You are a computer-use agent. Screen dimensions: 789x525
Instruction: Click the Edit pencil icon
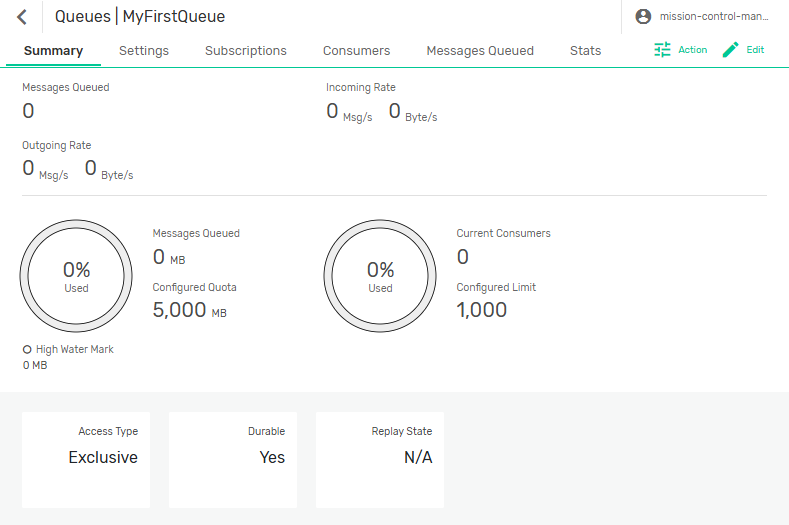[x=731, y=49]
